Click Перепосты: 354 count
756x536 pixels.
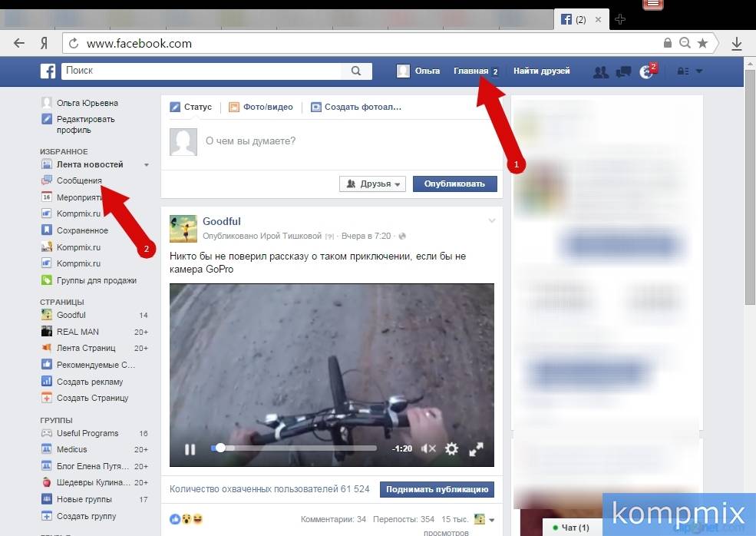click(404, 519)
